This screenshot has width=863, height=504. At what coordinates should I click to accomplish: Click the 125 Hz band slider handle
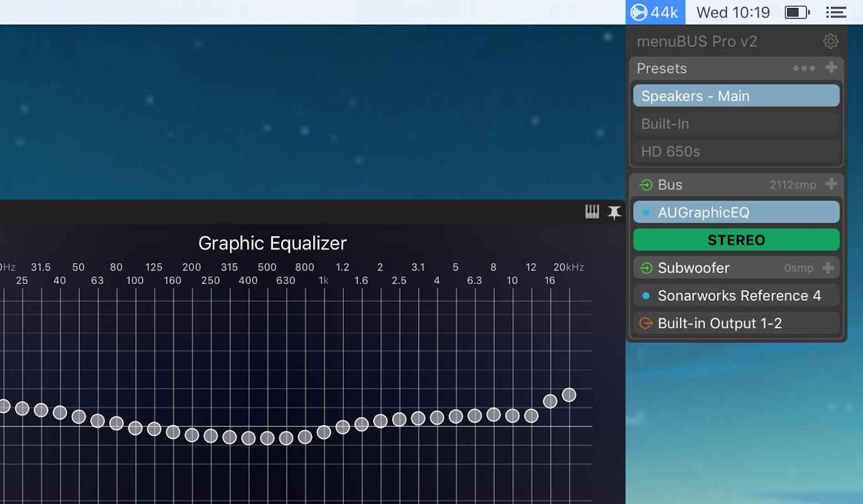click(x=154, y=429)
